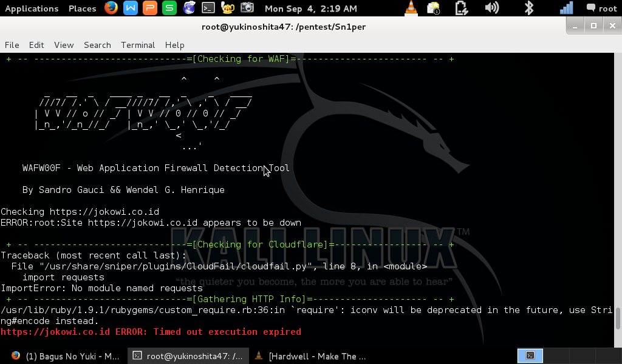Open the Applications menu
Image resolution: width=622 pixels, height=364 pixels.
coord(32,8)
